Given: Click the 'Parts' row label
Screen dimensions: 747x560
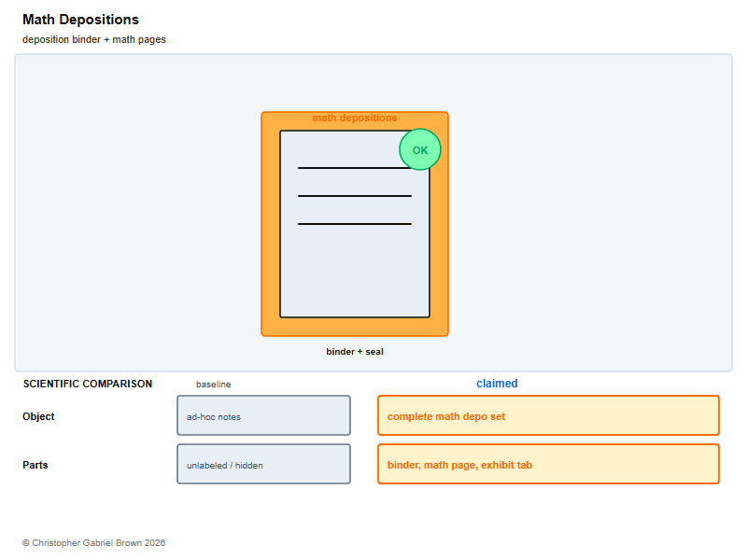Looking at the screenshot, I should (x=35, y=465).
